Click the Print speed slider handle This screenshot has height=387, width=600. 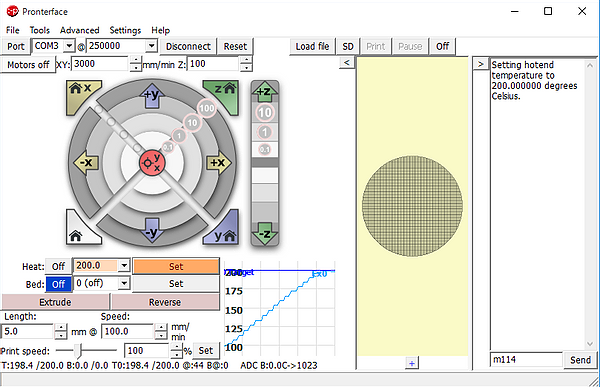pyautogui.click(x=78, y=350)
